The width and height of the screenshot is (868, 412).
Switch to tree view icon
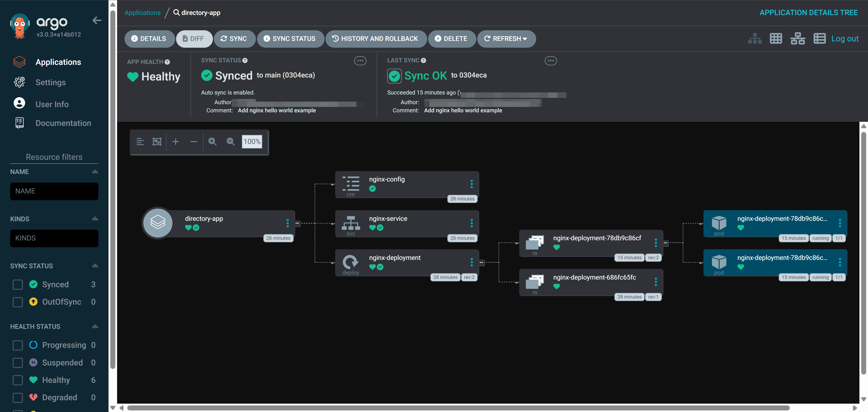point(755,39)
